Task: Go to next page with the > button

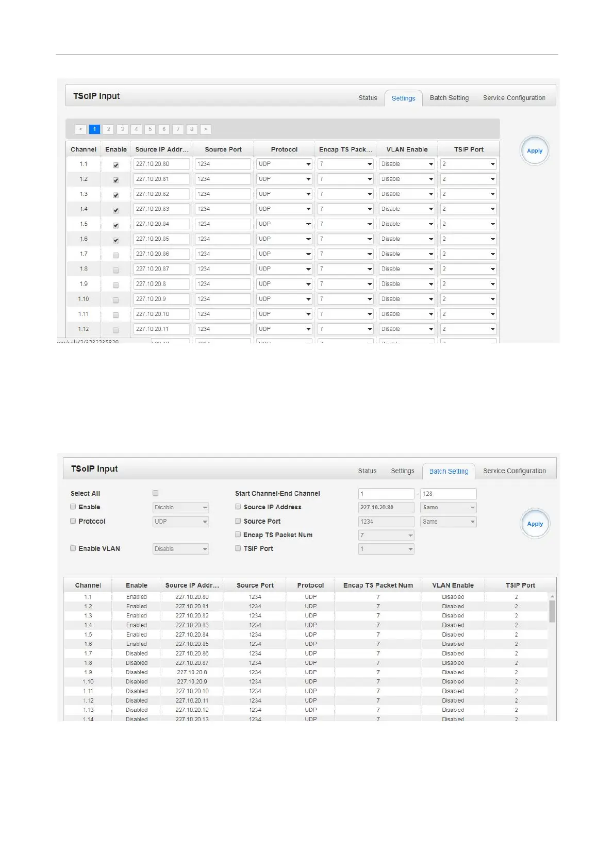Action: tap(206, 129)
